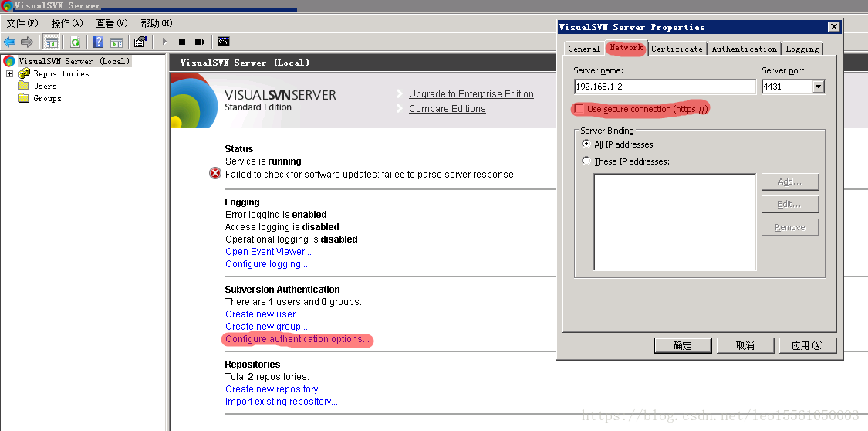Viewport: 868px width, 431px height.
Task: Click the Edit... button in Server Binding
Action: click(x=790, y=205)
